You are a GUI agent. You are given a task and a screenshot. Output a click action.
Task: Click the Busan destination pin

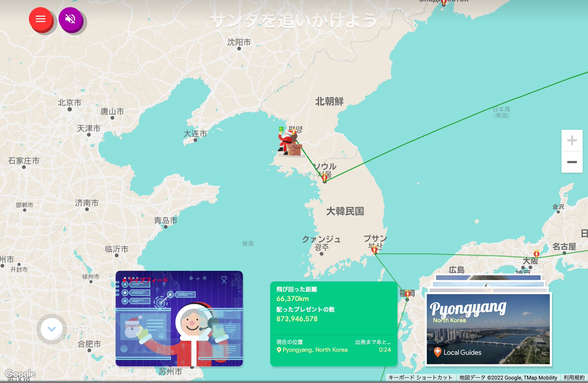click(374, 250)
